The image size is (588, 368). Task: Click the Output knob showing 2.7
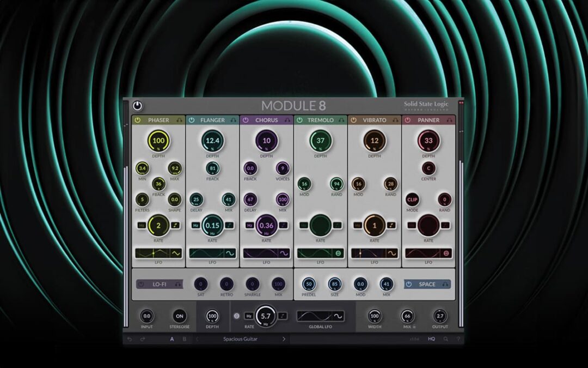[x=440, y=316]
